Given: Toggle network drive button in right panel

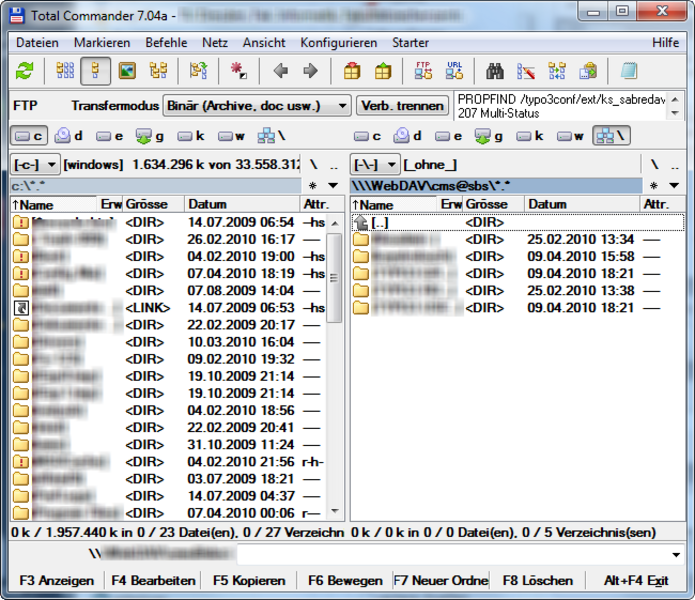Looking at the screenshot, I should (611, 136).
